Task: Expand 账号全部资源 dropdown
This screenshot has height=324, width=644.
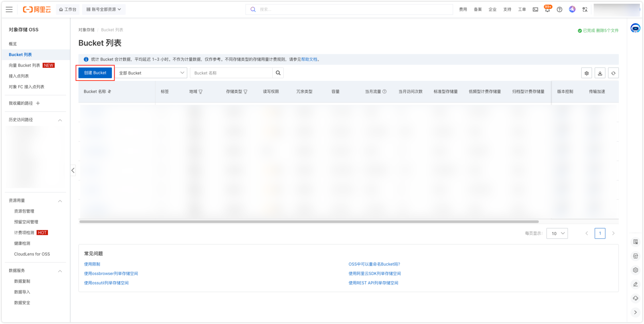Action: pos(104,9)
